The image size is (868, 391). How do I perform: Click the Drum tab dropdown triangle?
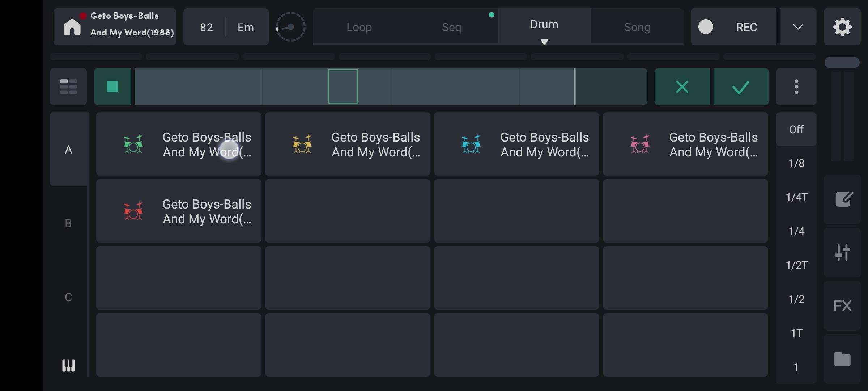tap(544, 42)
